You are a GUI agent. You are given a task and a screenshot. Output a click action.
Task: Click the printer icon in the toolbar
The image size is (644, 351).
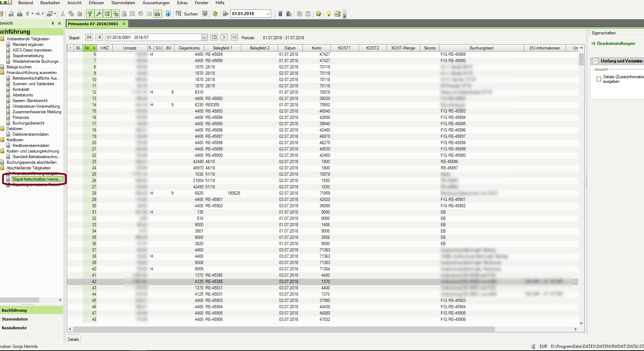tap(20, 14)
